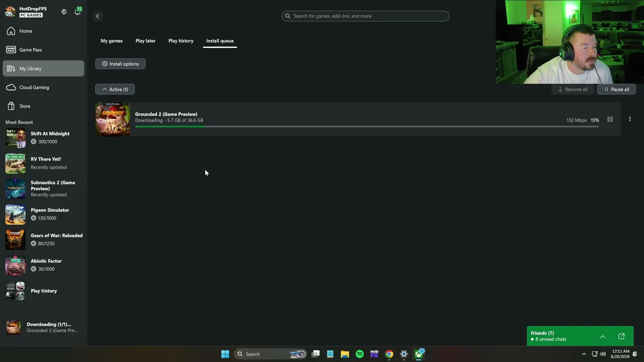
Task: Click the Grounded 2 download progress bar
Action: pyautogui.click(x=367, y=127)
